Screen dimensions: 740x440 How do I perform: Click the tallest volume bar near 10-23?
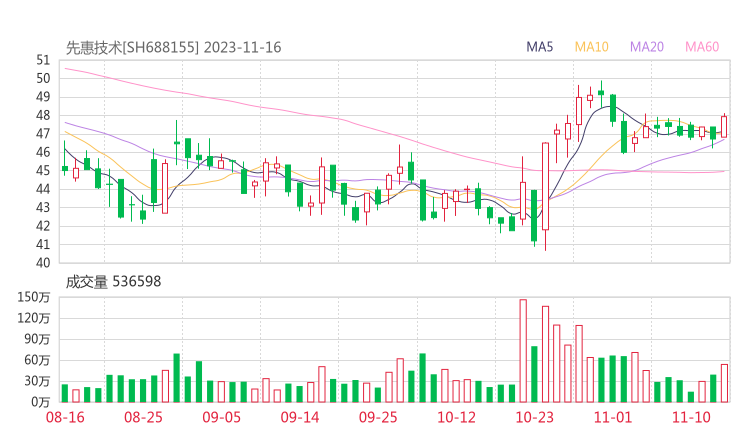click(x=523, y=351)
